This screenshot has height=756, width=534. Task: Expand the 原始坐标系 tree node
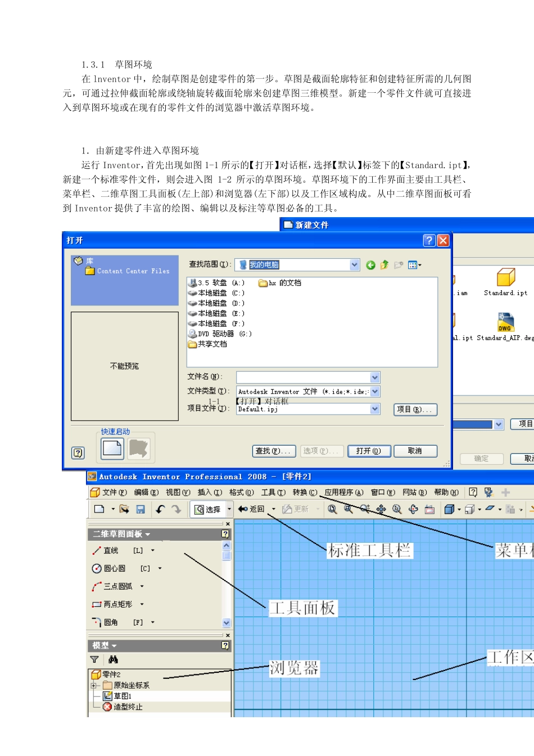pos(94,686)
